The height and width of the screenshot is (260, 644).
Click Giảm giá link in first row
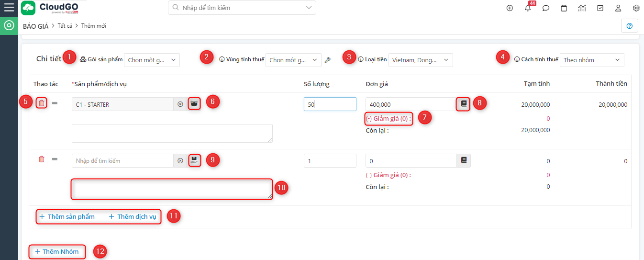(388, 118)
